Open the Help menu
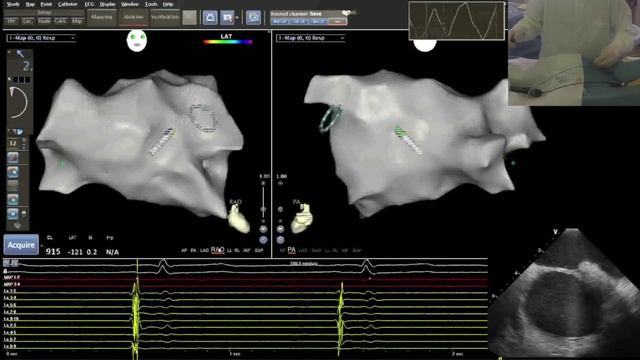Screen dimensions: 640x360 click(x=168, y=4)
